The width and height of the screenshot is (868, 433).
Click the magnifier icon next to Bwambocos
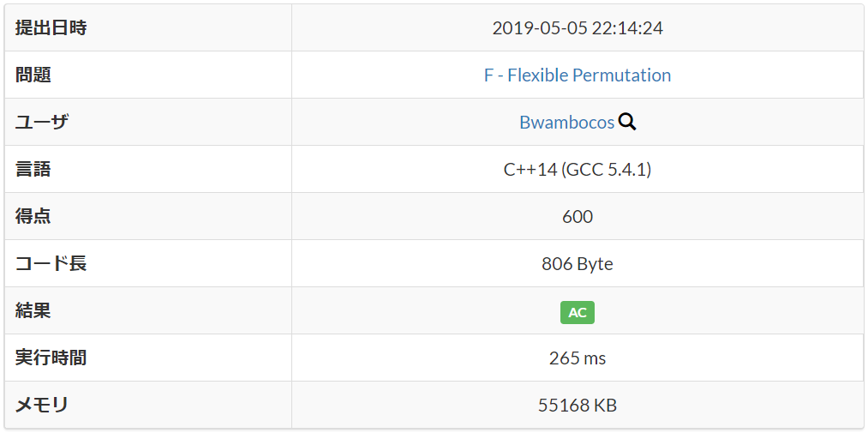click(x=627, y=122)
